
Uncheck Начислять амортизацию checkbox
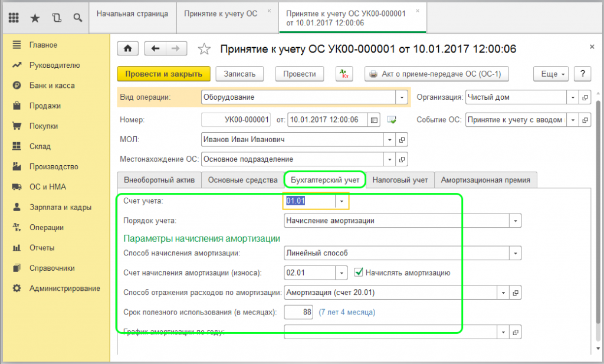358,273
